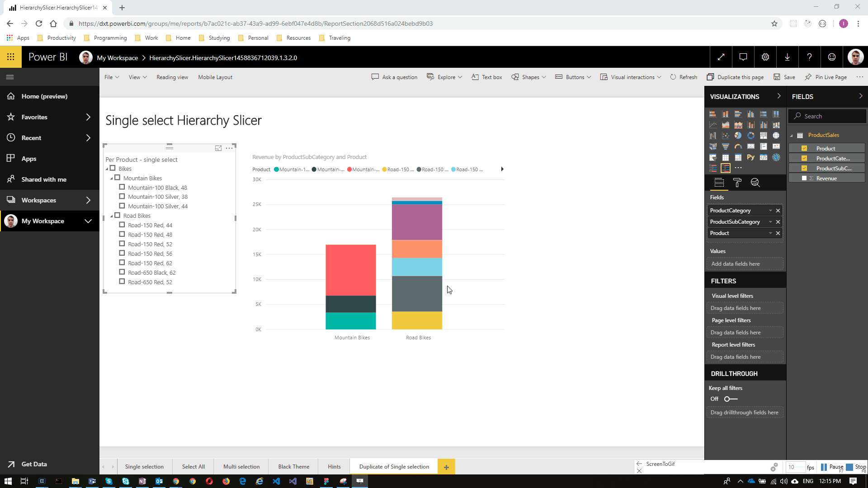The height and width of the screenshot is (488, 868).
Task: Click Duplicate this page button
Action: (x=735, y=77)
